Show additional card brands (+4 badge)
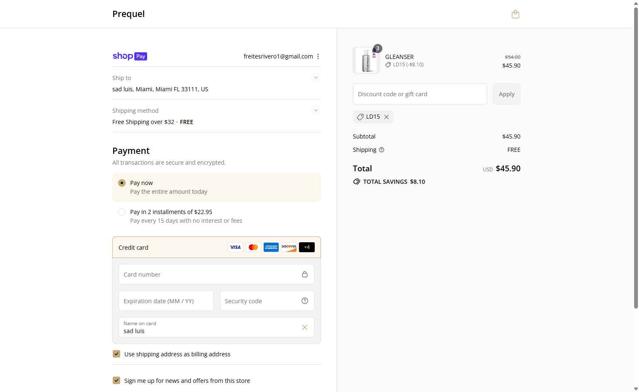 point(307,247)
